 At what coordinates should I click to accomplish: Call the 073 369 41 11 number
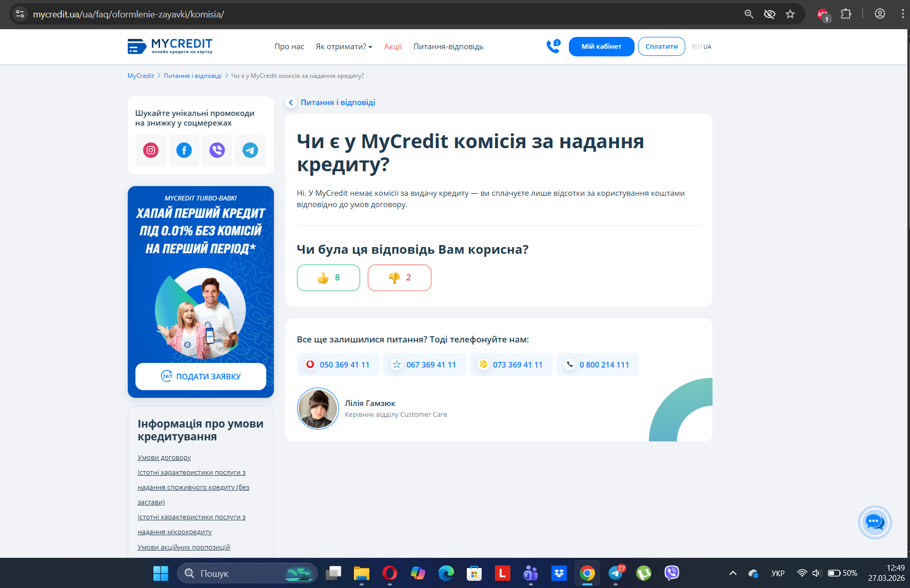tap(511, 364)
